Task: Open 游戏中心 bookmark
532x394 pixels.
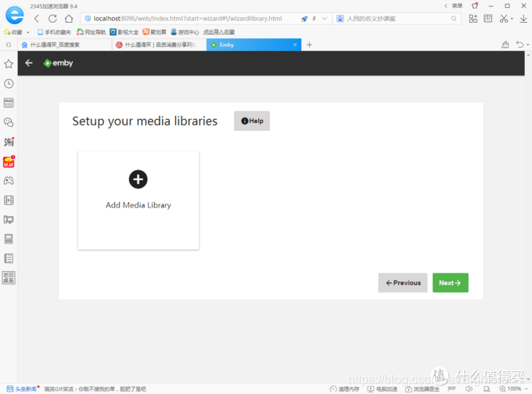Action: (x=185, y=32)
